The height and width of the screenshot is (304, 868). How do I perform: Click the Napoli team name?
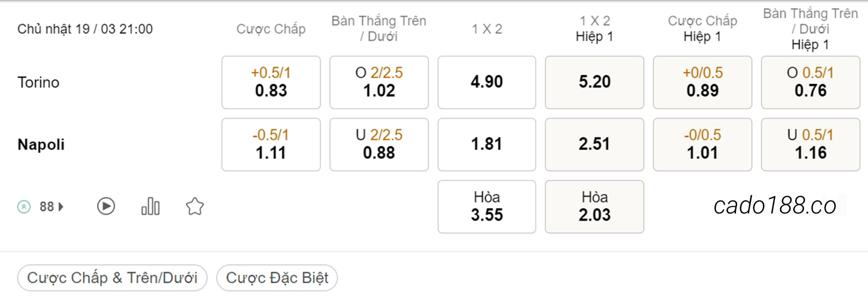pyautogui.click(x=41, y=145)
